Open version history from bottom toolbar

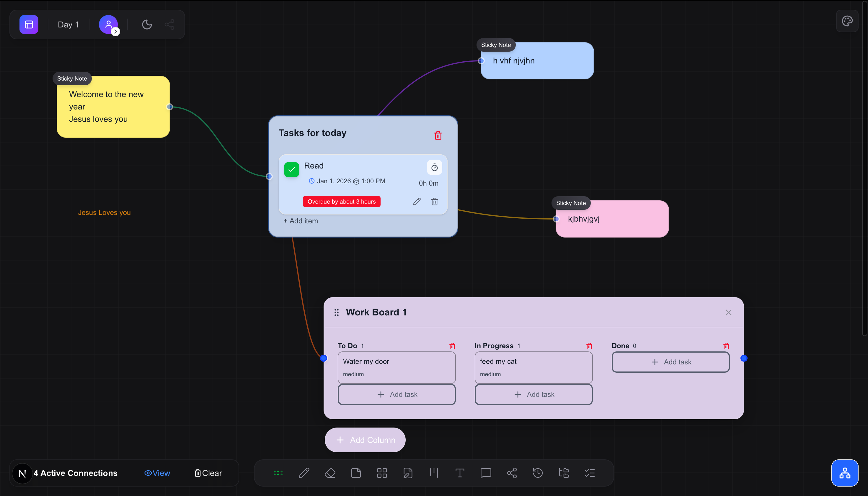(x=537, y=473)
